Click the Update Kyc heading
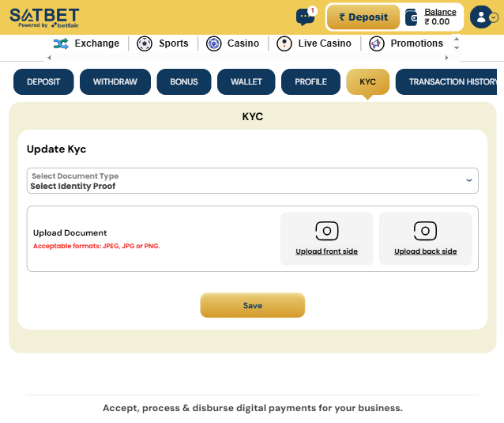This screenshot has height=423, width=504. pos(57,149)
